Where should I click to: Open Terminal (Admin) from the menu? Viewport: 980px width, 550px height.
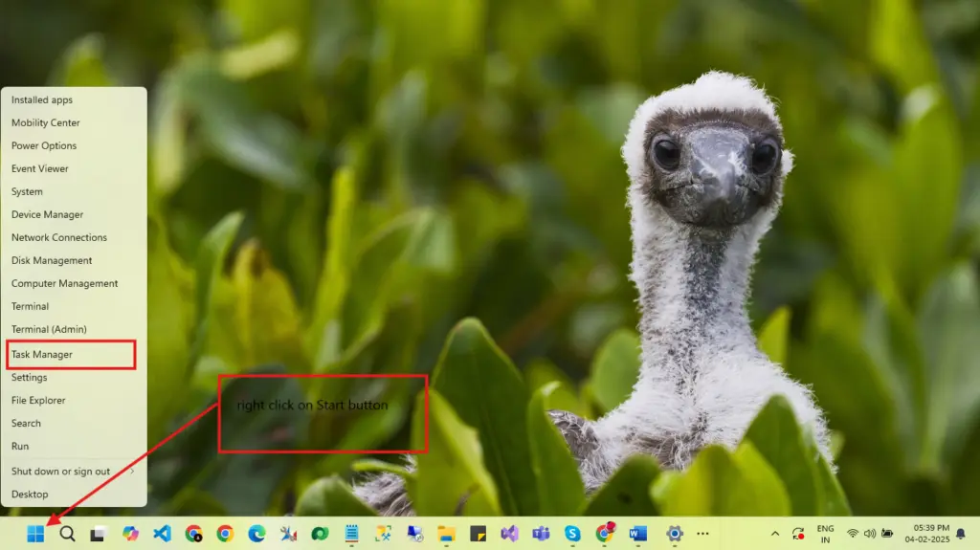[49, 329]
